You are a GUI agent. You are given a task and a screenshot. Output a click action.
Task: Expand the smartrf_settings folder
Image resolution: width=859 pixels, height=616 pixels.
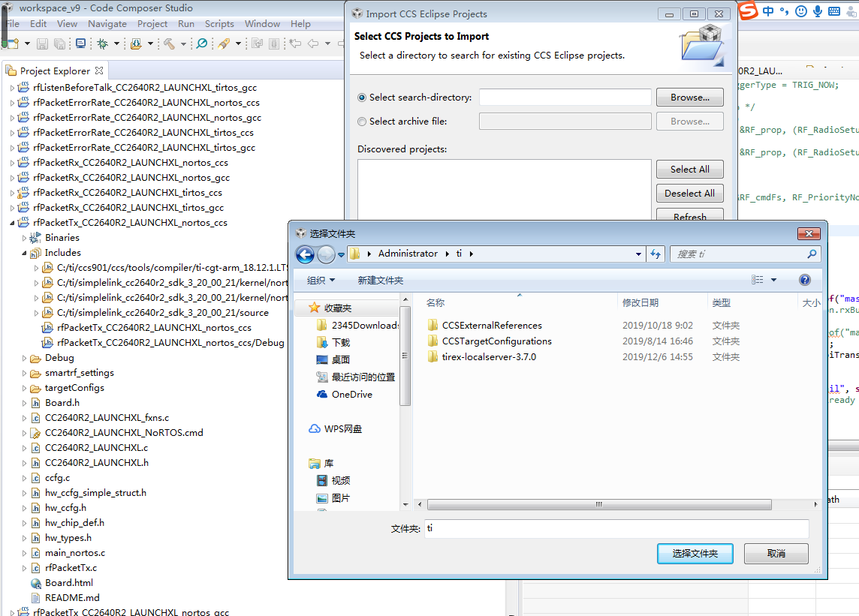tap(24, 374)
